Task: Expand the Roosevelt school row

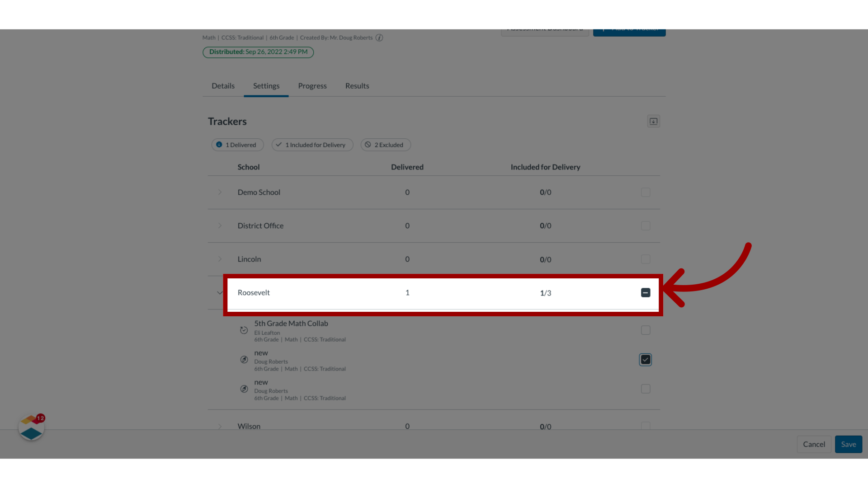Action: tap(219, 292)
